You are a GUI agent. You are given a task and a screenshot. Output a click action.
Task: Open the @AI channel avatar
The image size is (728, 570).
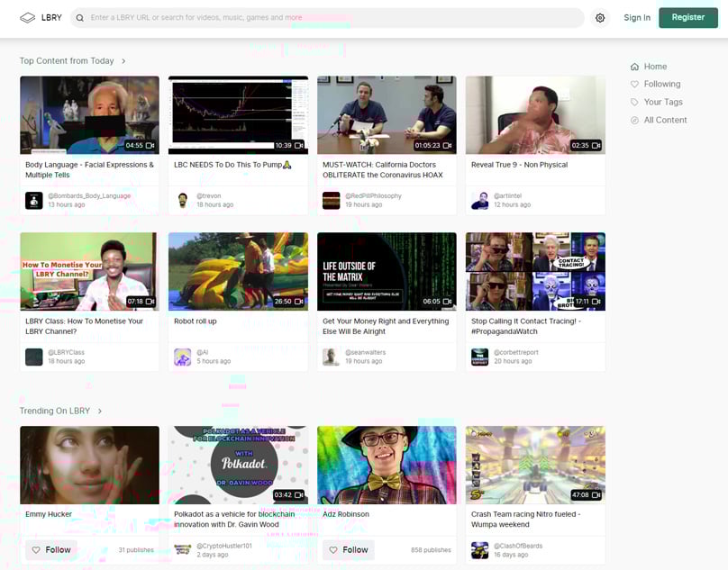(x=183, y=357)
